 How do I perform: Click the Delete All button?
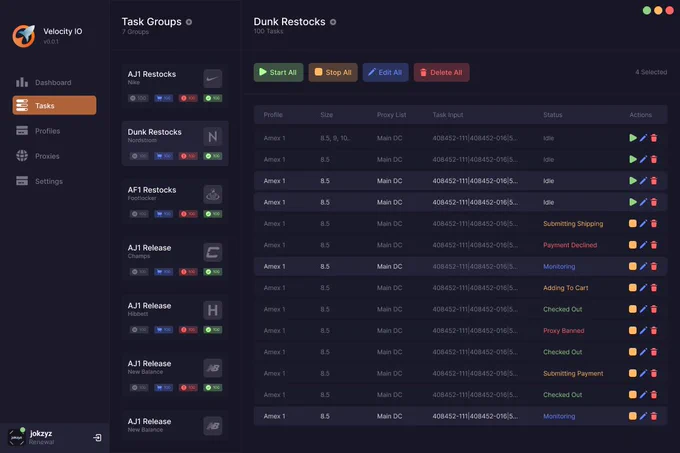(x=441, y=72)
